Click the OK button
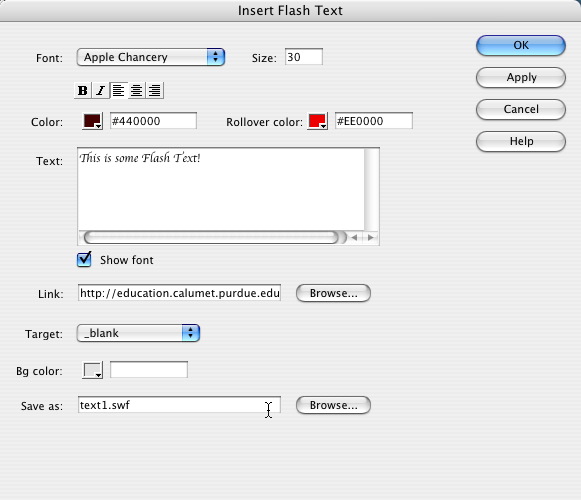The width and height of the screenshot is (581, 500). [x=521, y=46]
